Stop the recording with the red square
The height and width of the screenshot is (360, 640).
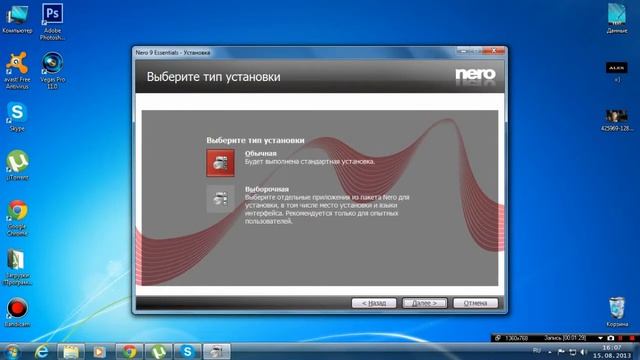pos(632,338)
